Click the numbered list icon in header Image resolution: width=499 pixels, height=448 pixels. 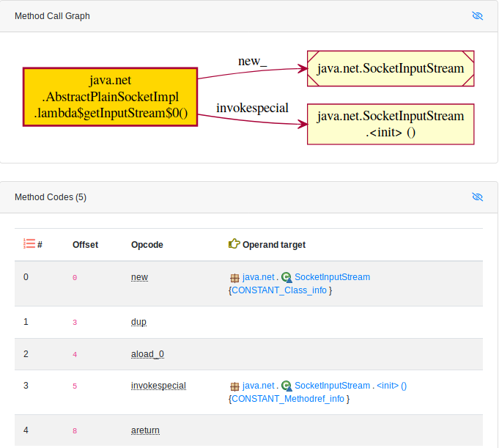pyautogui.click(x=29, y=243)
